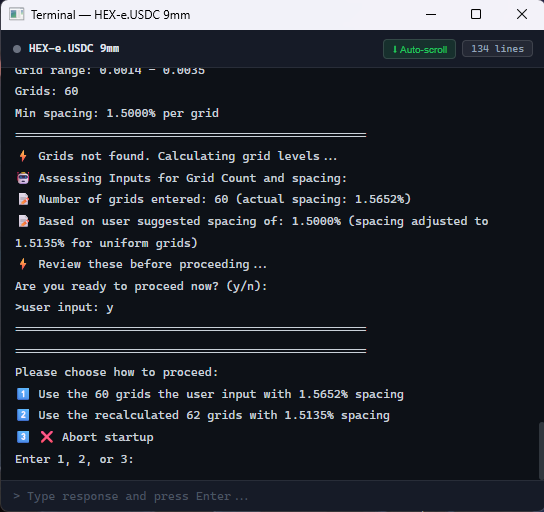The height and width of the screenshot is (512, 544).
Task: Maximize the terminal window
Action: [476, 15]
